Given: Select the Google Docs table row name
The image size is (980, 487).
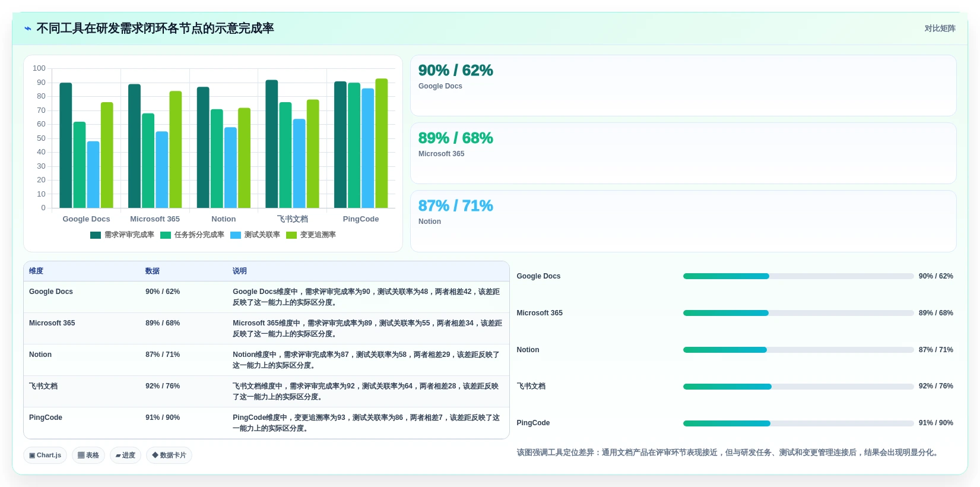Looking at the screenshot, I should [x=51, y=292].
